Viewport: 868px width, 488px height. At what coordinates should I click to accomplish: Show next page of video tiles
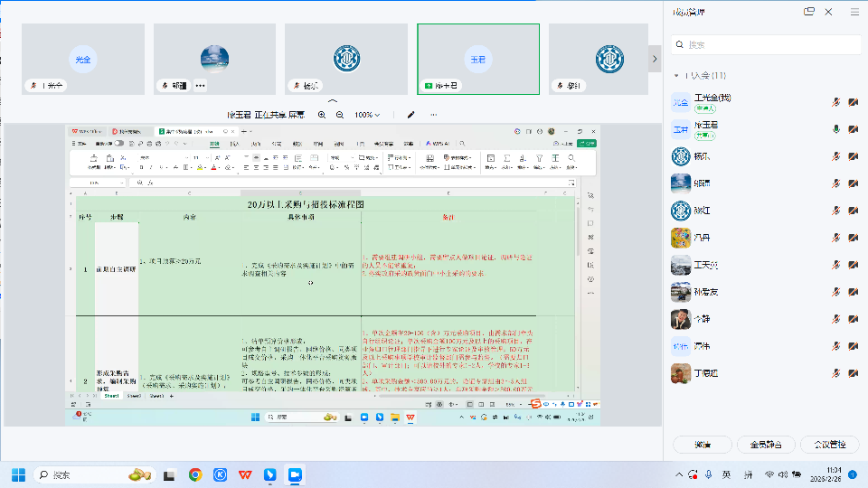tap(655, 60)
